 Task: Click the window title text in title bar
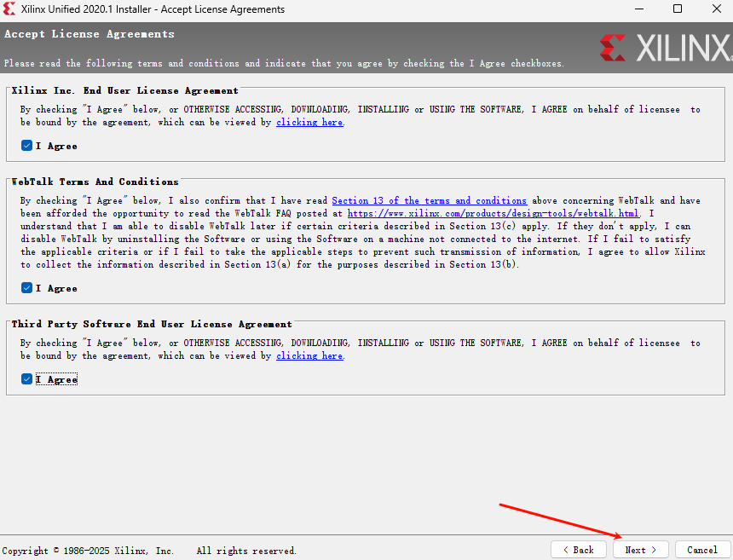click(x=152, y=9)
